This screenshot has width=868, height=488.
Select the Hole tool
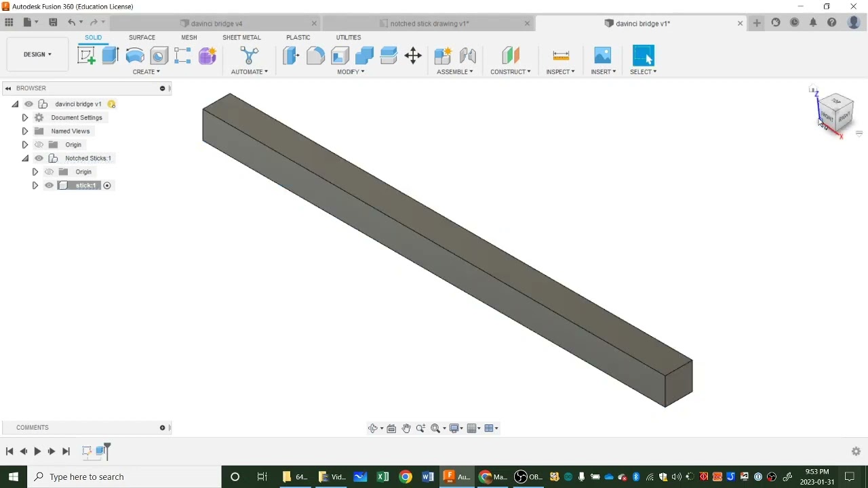159,56
